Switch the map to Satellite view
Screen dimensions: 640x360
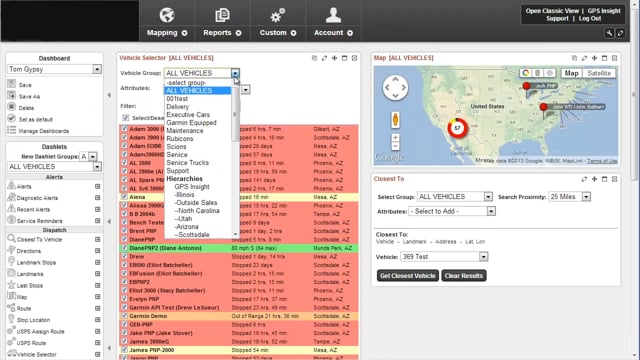click(x=599, y=73)
